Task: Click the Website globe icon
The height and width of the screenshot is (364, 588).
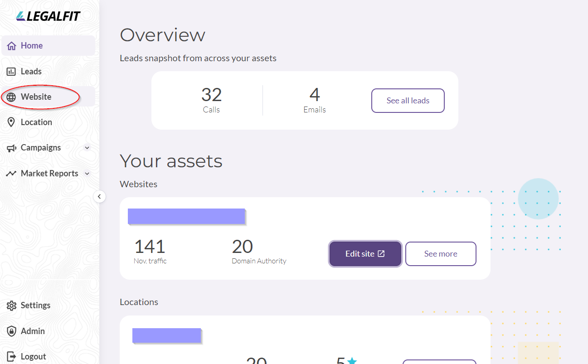Action: (11, 97)
